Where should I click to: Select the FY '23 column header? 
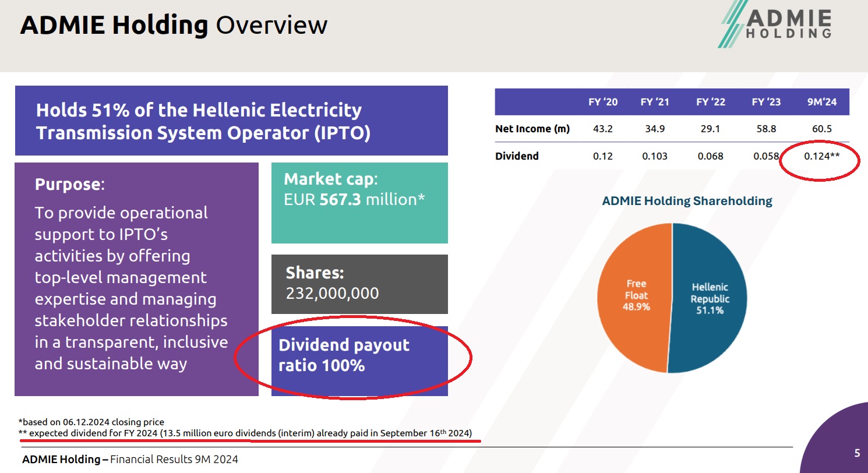tap(766, 102)
